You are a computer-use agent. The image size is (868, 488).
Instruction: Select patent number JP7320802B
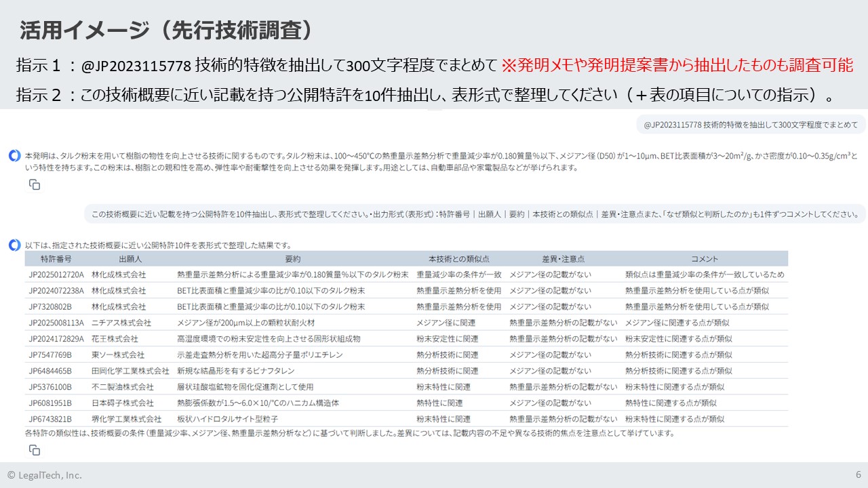point(50,306)
